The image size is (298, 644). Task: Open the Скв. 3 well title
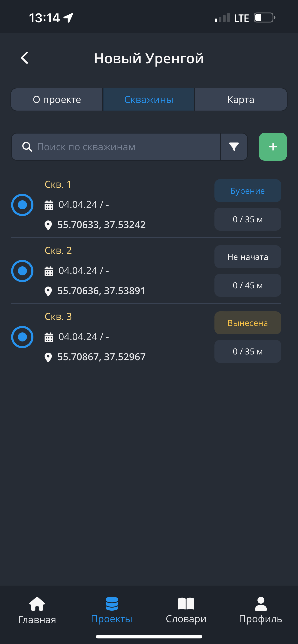click(x=58, y=316)
